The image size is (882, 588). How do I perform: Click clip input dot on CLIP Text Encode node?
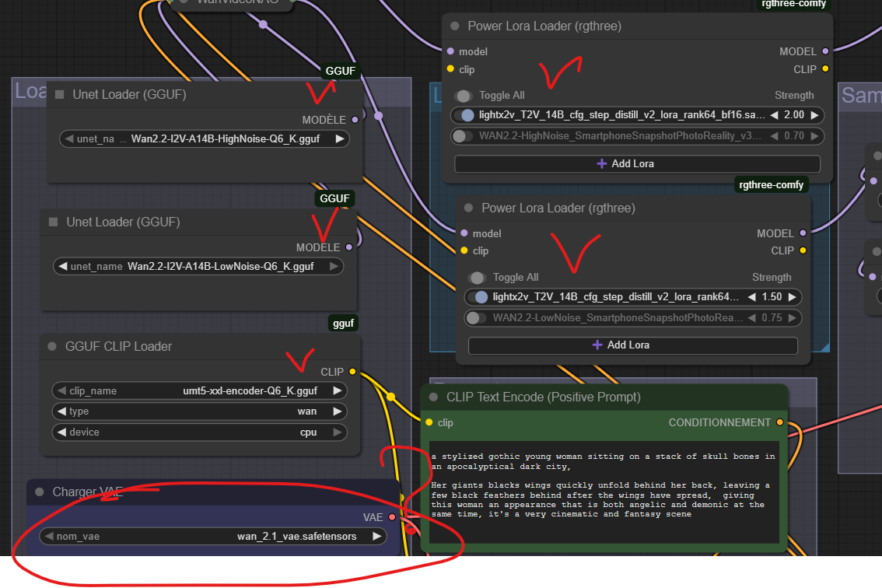click(x=429, y=422)
